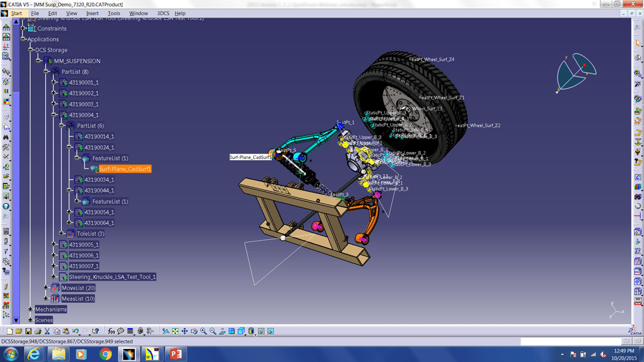Select Surf-Plane_CadSurf1 in the tree
The height and width of the screenshot is (362, 644).
click(125, 168)
